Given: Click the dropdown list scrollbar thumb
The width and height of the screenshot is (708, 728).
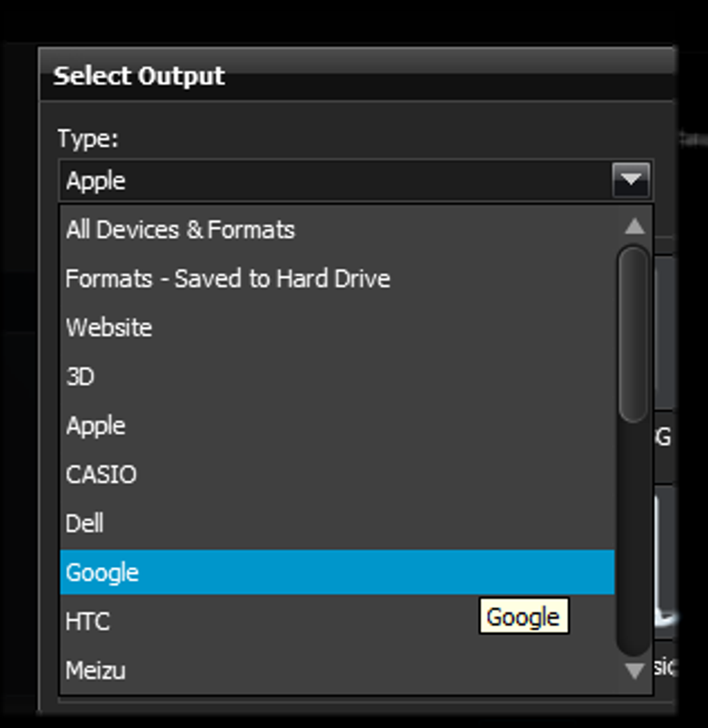Looking at the screenshot, I should [634, 334].
